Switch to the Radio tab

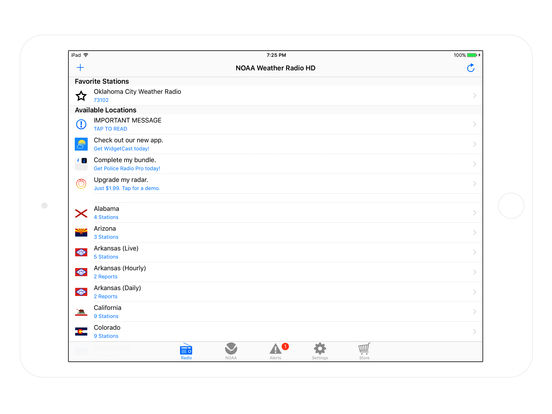pyautogui.click(x=186, y=351)
